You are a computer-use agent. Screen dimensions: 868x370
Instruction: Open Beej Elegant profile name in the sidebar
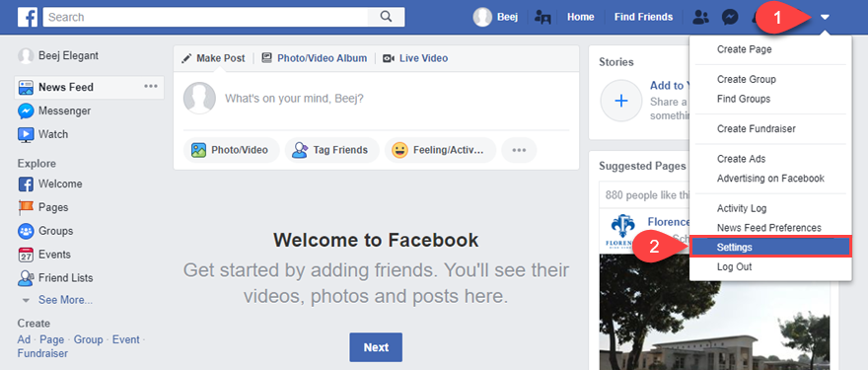(x=69, y=56)
